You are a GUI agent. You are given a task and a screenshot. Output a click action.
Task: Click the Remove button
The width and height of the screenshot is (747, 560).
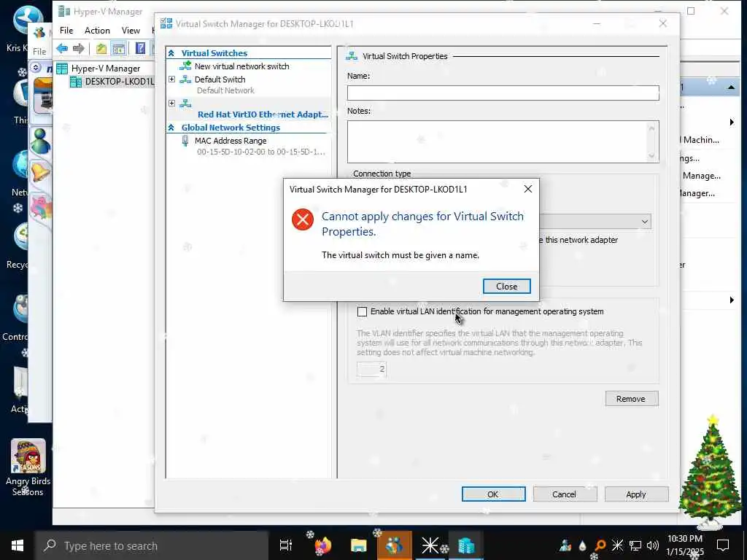[x=632, y=399]
